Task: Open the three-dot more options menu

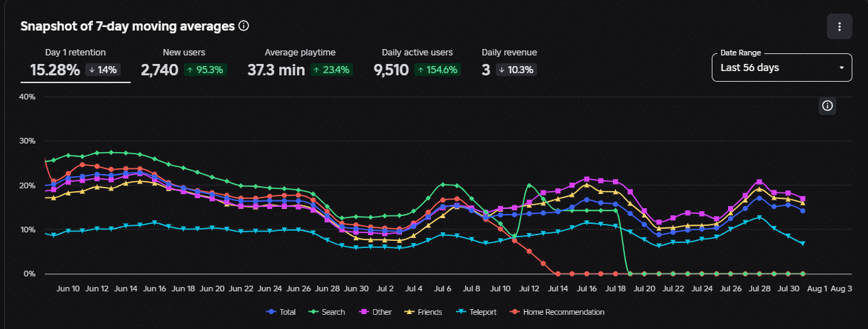Action: pyautogui.click(x=840, y=26)
